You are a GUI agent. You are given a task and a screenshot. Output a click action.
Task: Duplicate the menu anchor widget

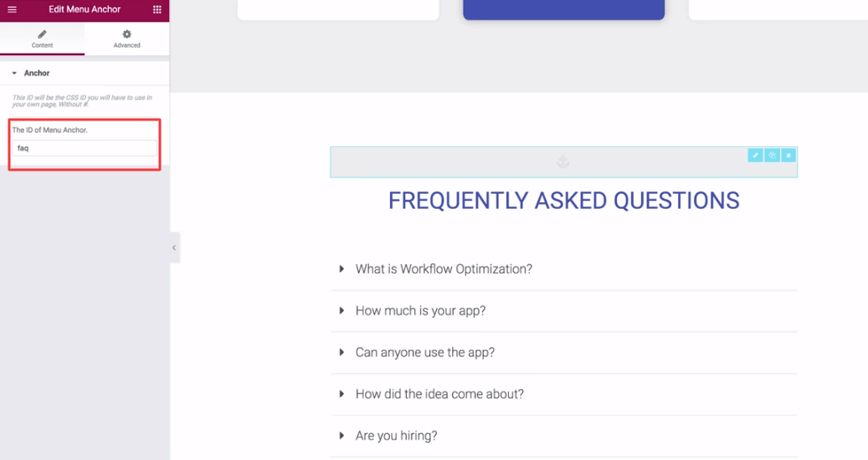click(772, 155)
